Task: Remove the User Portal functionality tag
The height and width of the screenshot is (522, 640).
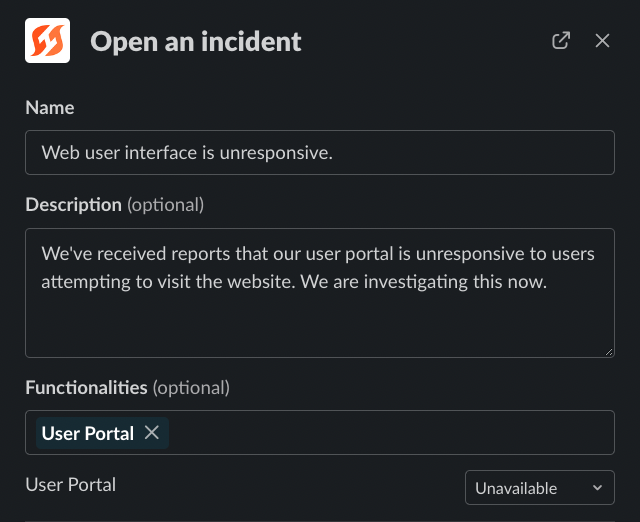Action: click(x=152, y=432)
